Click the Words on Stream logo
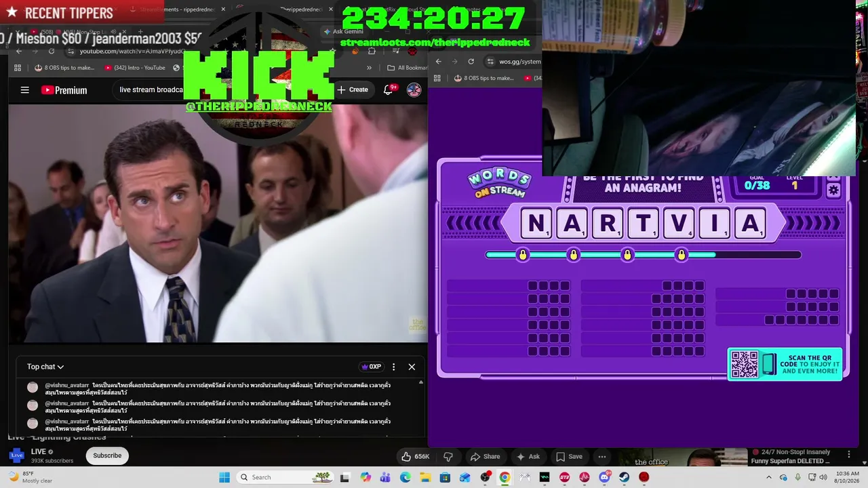Viewport: 868px width, 488px height. 499,183
